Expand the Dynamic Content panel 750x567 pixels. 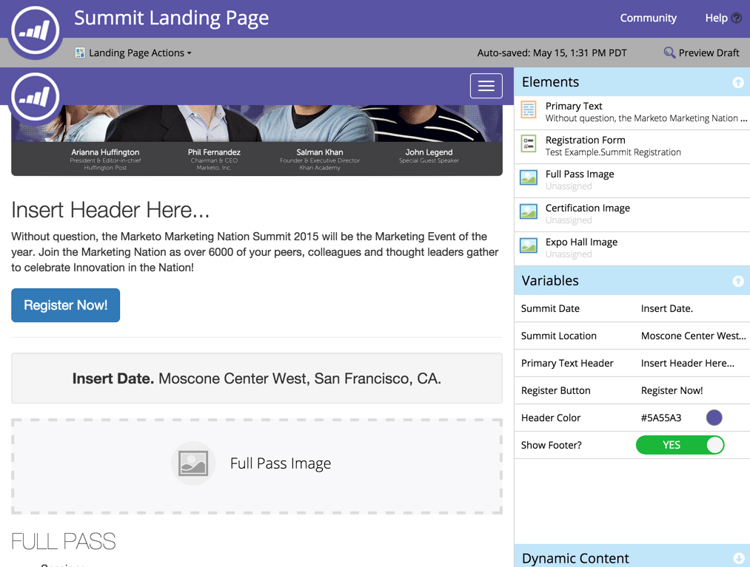738,558
